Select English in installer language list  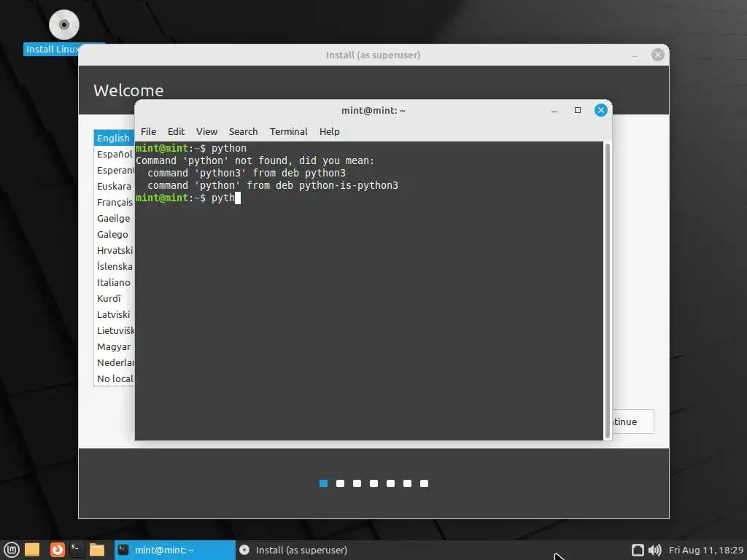(x=114, y=138)
